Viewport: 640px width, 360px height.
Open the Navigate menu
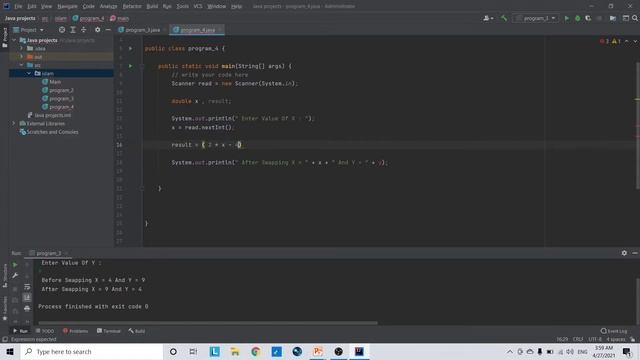tap(67, 6)
